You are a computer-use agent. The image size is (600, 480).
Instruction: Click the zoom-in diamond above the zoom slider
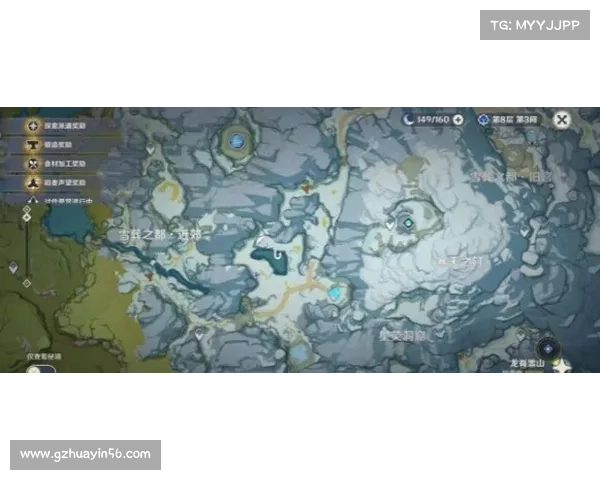point(26,209)
